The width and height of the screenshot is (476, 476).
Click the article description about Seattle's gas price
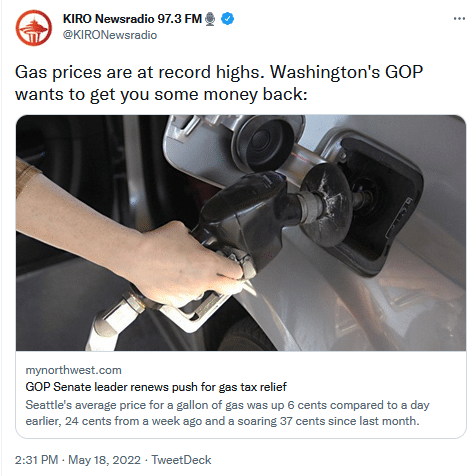[227, 413]
